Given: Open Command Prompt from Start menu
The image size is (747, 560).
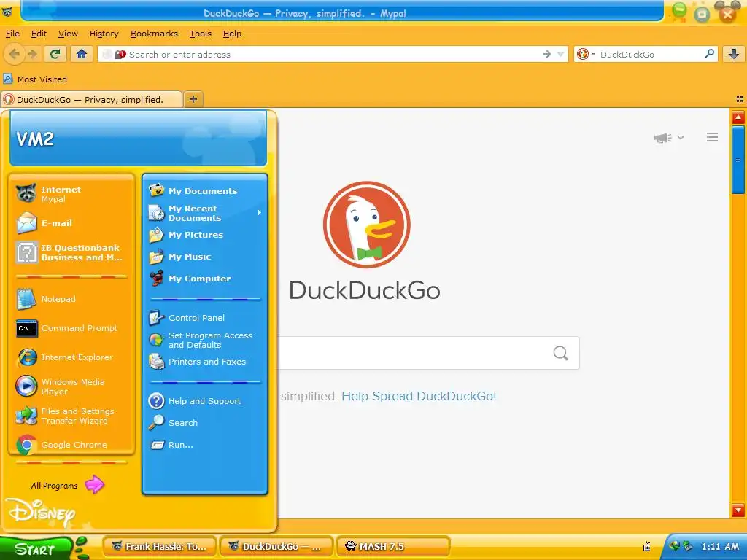Looking at the screenshot, I should pos(71,328).
